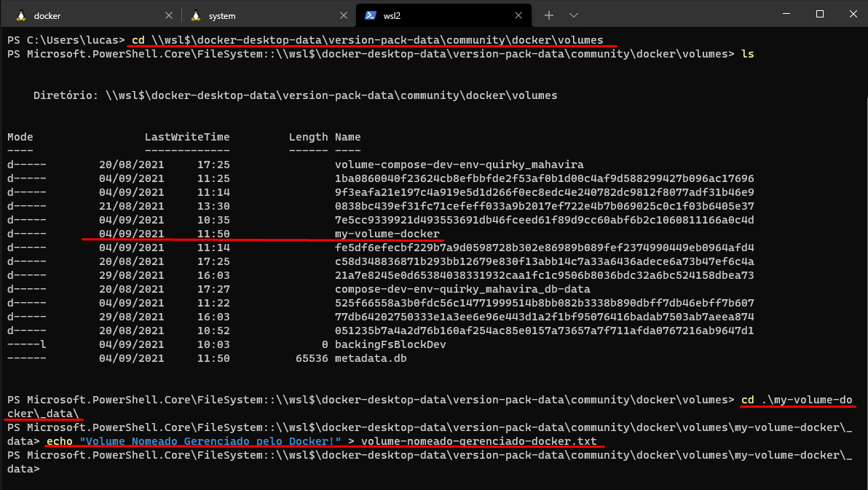
Task: Click the 21/08/2021 date value
Action: (131, 206)
